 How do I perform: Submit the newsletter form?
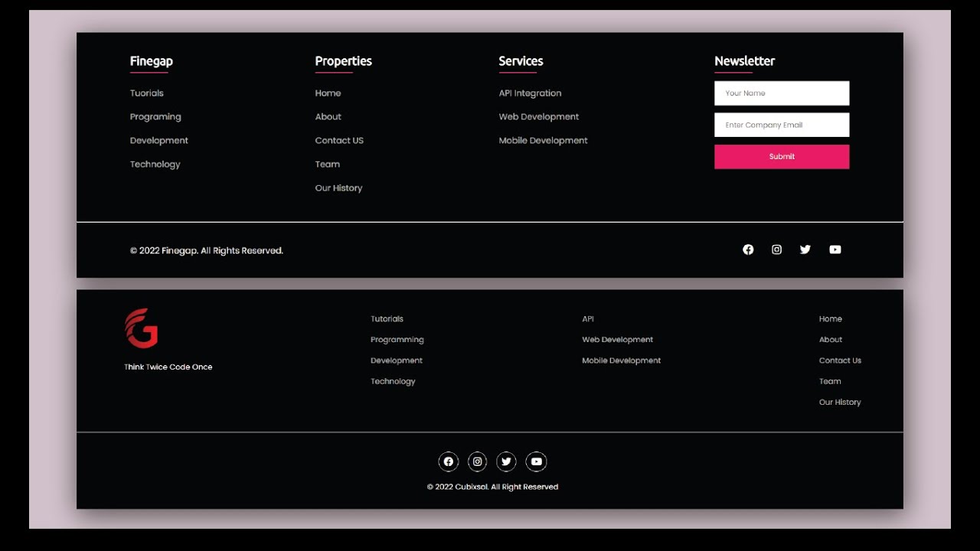[782, 156]
